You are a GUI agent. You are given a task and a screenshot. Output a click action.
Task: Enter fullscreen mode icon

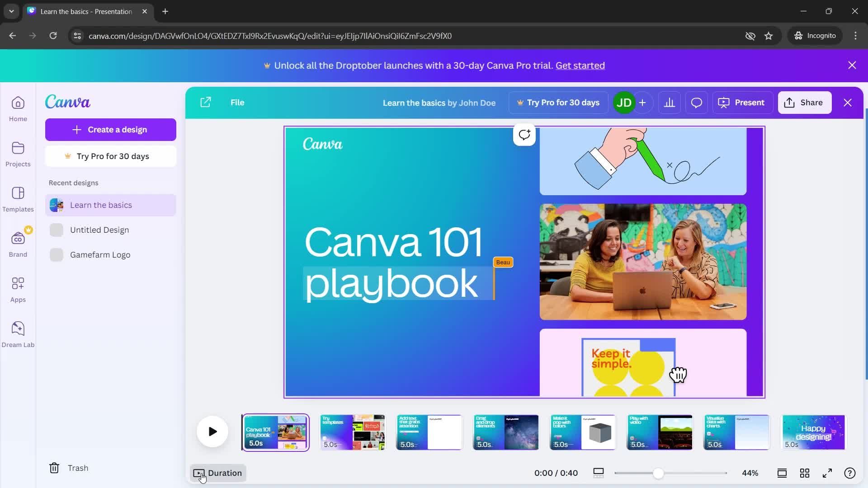(x=827, y=473)
